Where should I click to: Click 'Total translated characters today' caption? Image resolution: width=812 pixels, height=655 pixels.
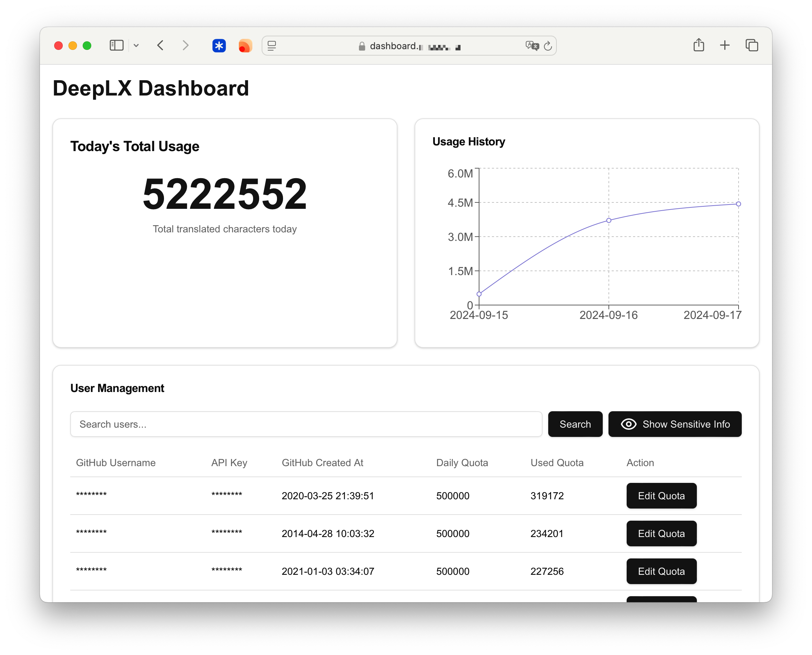(225, 229)
